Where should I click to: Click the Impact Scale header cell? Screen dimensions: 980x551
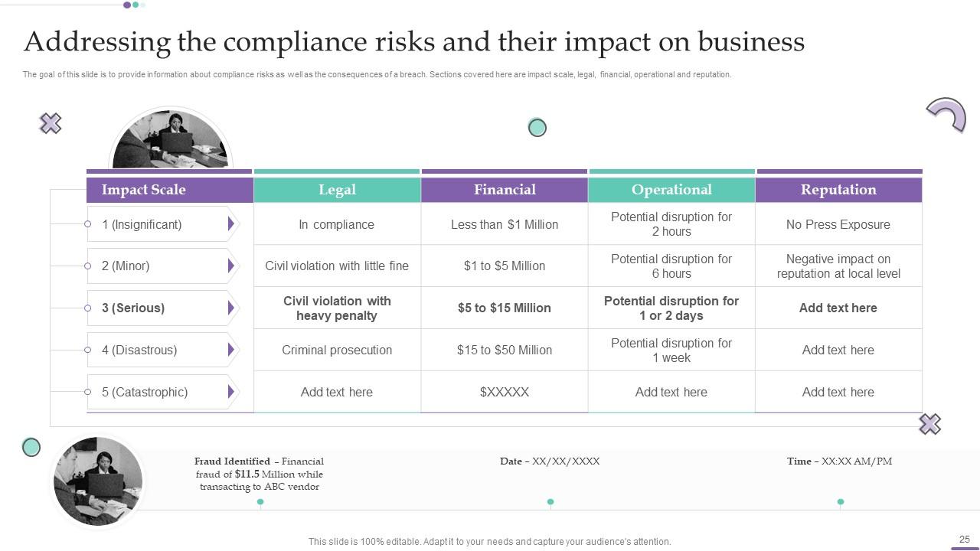(x=144, y=190)
